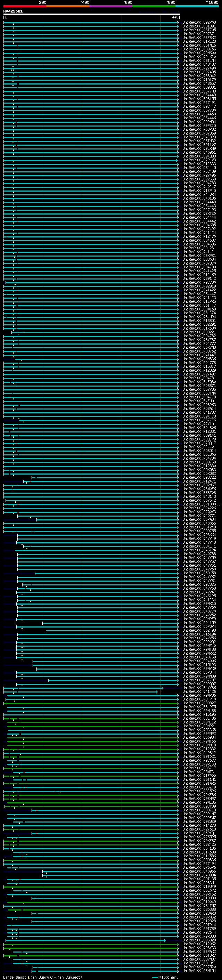Select hit label UniRef100_Q40956
Image resolution: width=222 pixels, height=980 pixels.
point(199,871)
